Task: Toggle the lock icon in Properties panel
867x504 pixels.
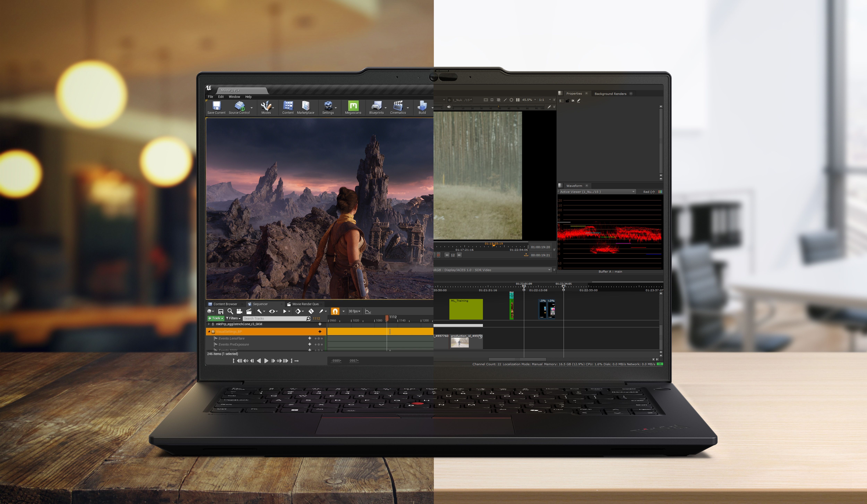Action: tap(567, 101)
